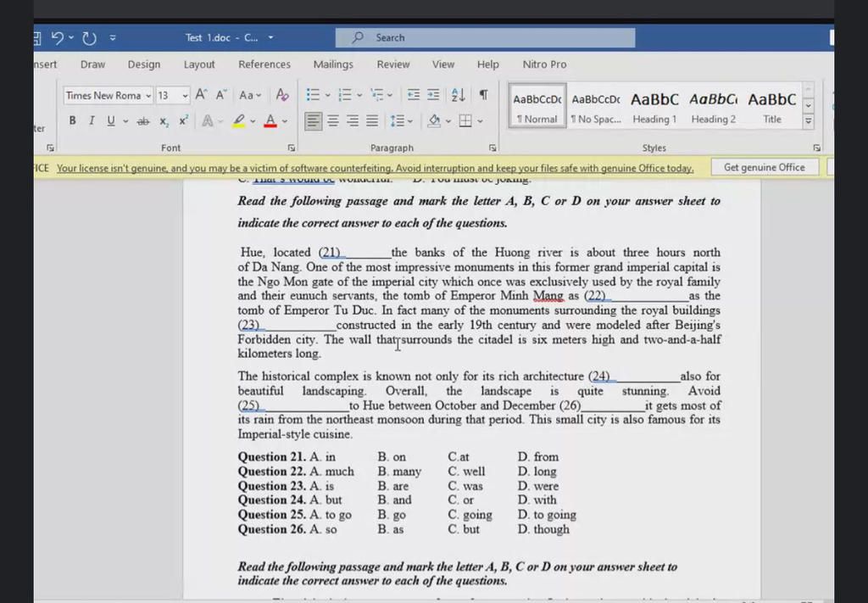Click the Redo icon in title bar
Image resolution: width=868 pixels, height=603 pixels.
[89, 37]
